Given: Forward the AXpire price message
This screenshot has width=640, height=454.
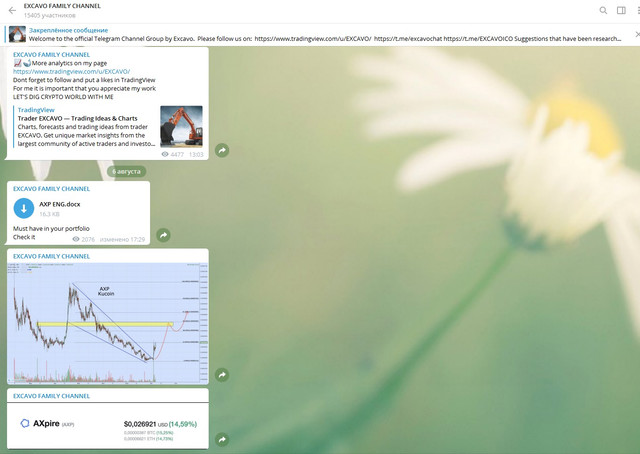Looking at the screenshot, I should [222, 440].
